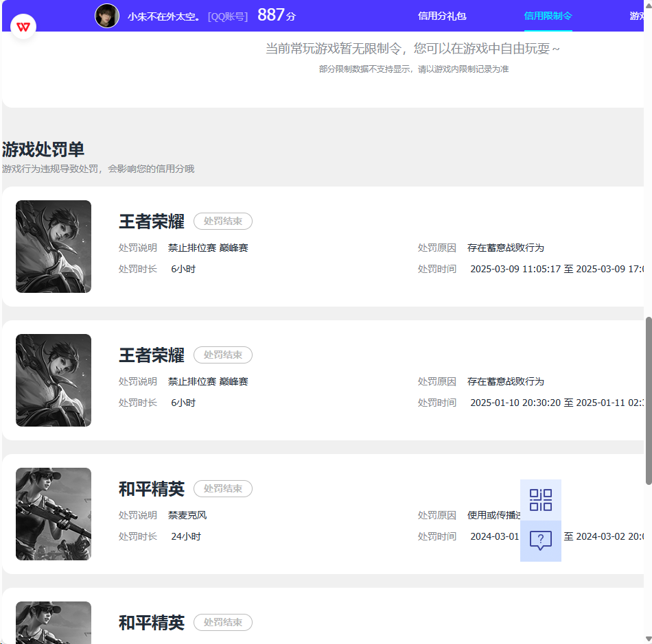Open the 和平精英 cover thumbnail with 禁麦克风
The image size is (652, 644).
tap(54, 514)
